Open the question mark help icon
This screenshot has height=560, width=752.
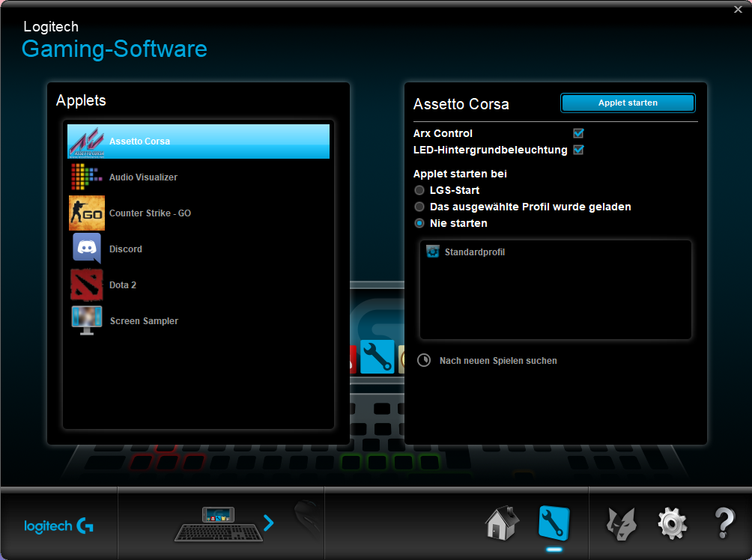724,523
